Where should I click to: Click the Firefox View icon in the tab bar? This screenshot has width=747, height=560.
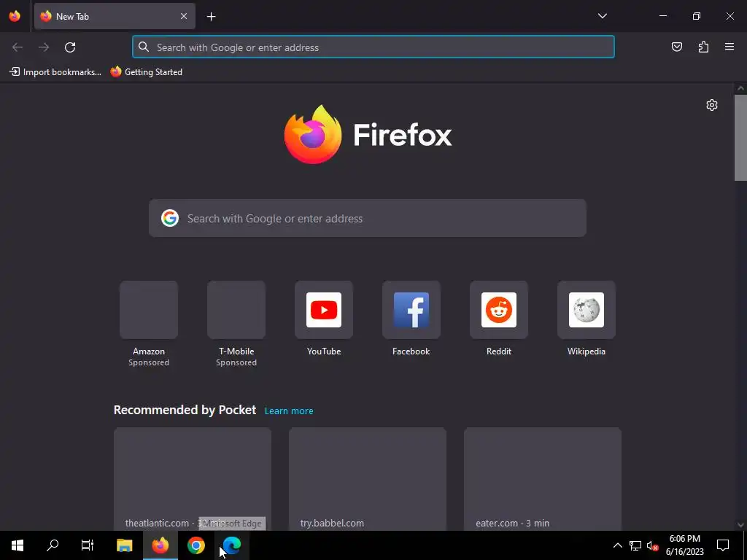click(15, 16)
